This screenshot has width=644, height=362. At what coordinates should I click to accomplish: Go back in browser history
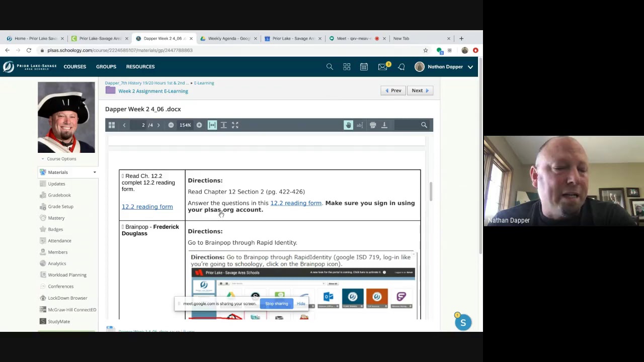click(7, 50)
